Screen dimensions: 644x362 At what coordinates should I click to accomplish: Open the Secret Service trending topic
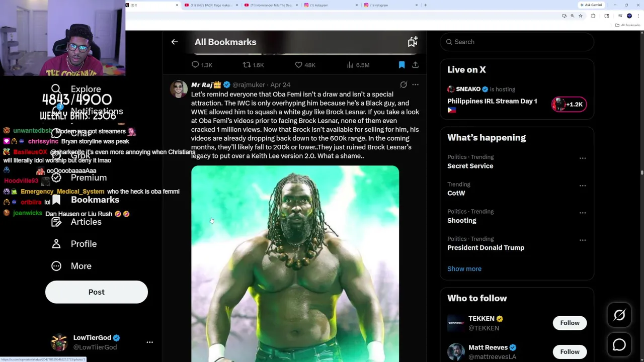click(470, 166)
